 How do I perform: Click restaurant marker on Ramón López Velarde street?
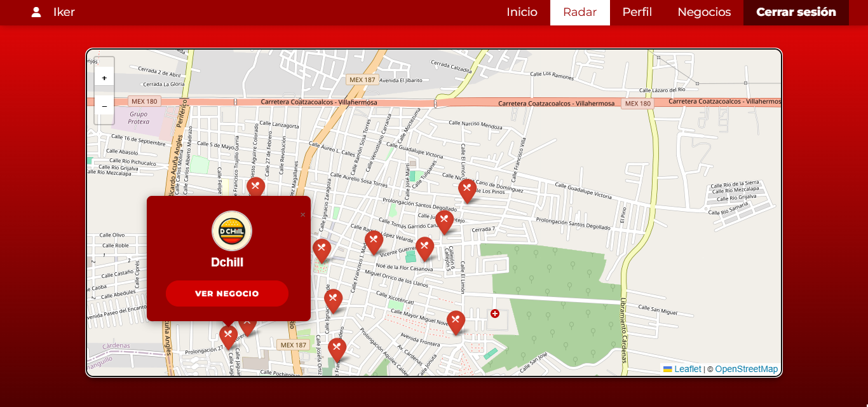click(373, 241)
